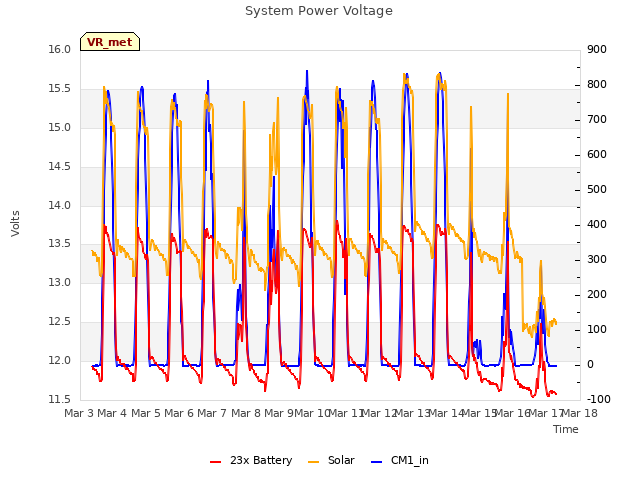Click the 23x Battery legend label
640x480 pixels.
261,460
